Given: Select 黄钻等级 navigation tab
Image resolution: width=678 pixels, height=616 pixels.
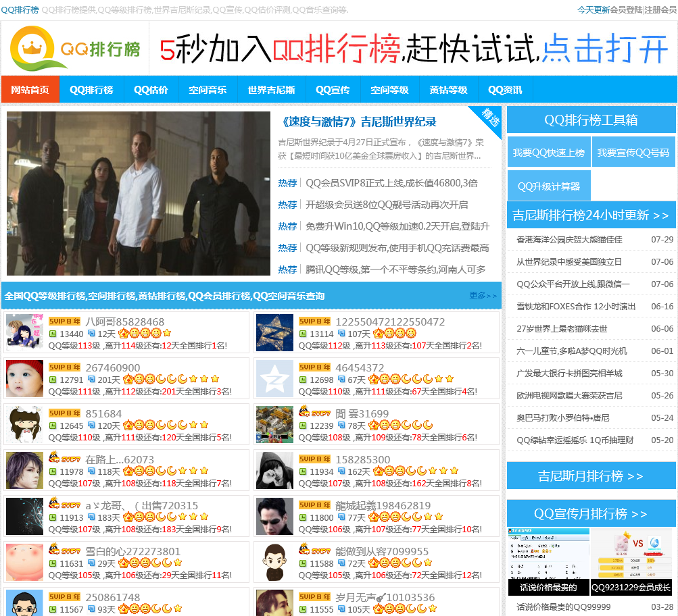Looking at the screenshot, I should click(448, 89).
